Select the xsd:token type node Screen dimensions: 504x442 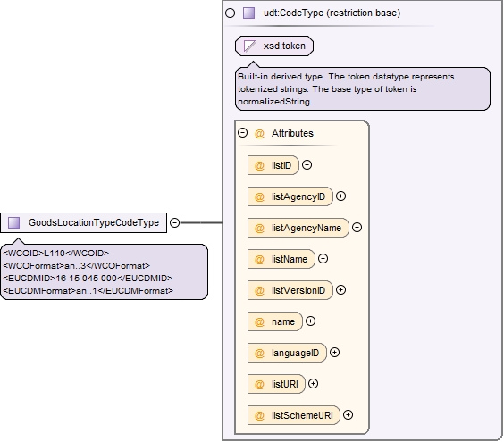[274, 46]
